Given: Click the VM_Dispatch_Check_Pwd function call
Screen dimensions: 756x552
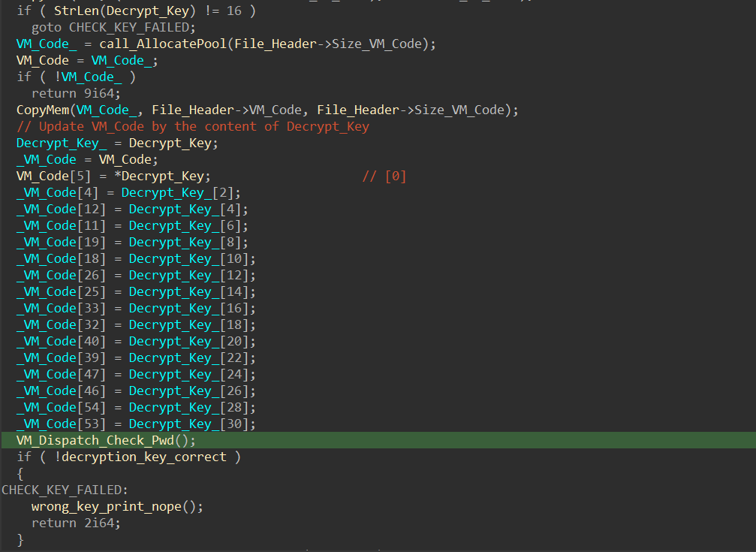Looking at the screenshot, I should (x=105, y=441).
